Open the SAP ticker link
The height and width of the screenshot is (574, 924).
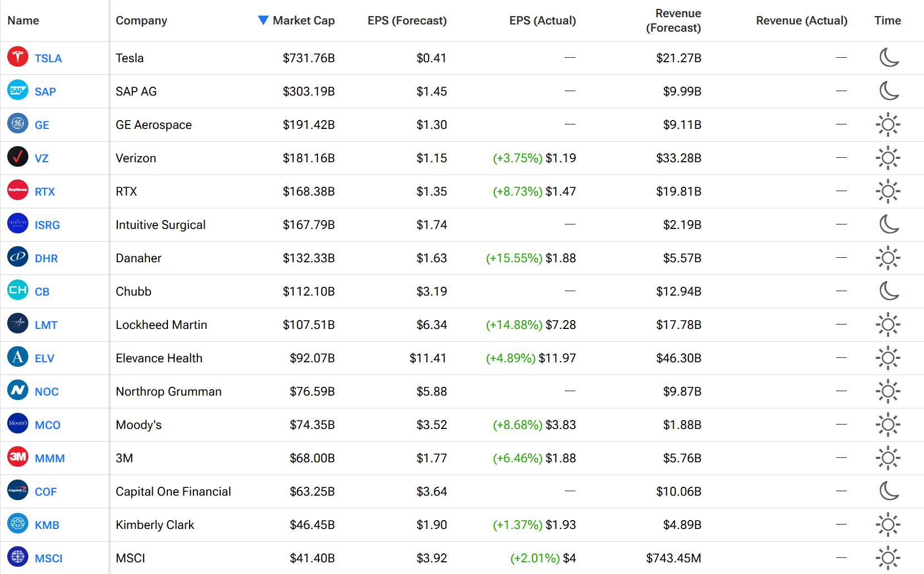[45, 92]
